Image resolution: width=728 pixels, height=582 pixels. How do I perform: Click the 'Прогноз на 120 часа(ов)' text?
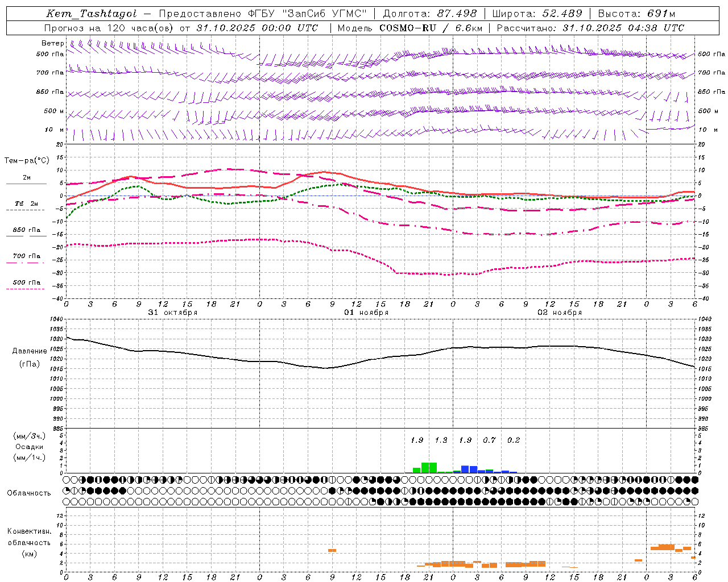tap(110, 28)
